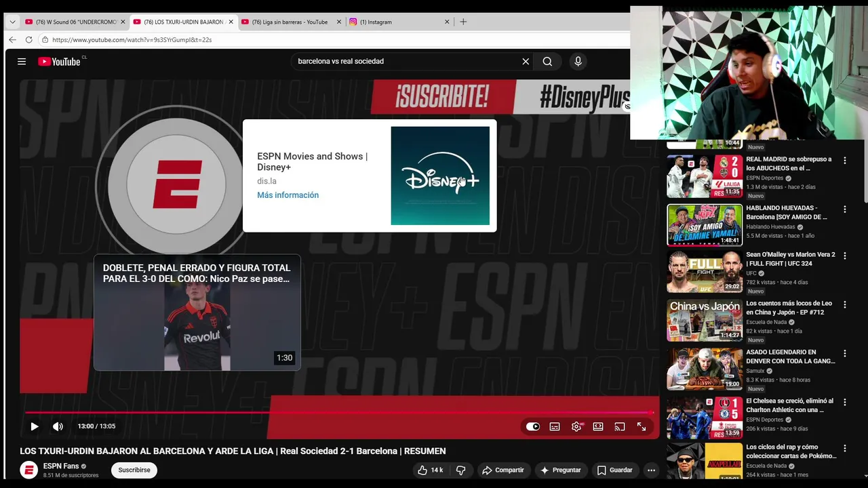Cast video to a TV
The image size is (868, 488).
[620, 426]
